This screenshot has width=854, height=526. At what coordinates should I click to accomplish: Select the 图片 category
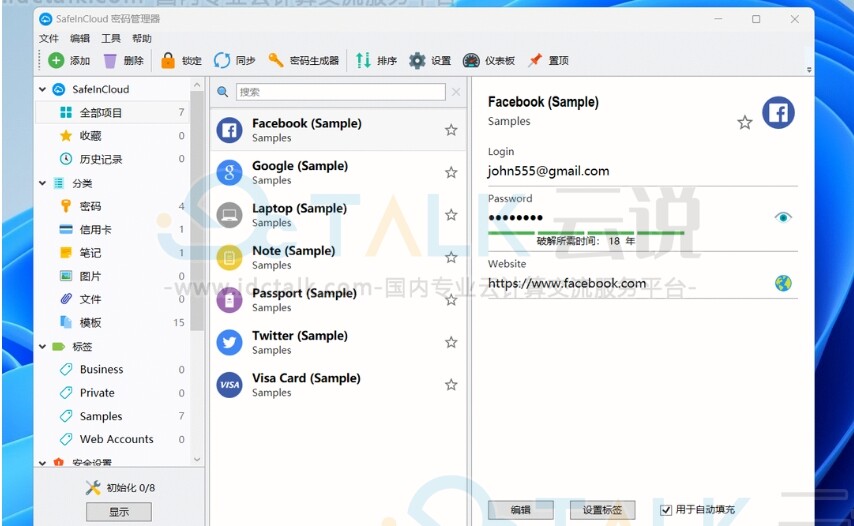click(113, 276)
